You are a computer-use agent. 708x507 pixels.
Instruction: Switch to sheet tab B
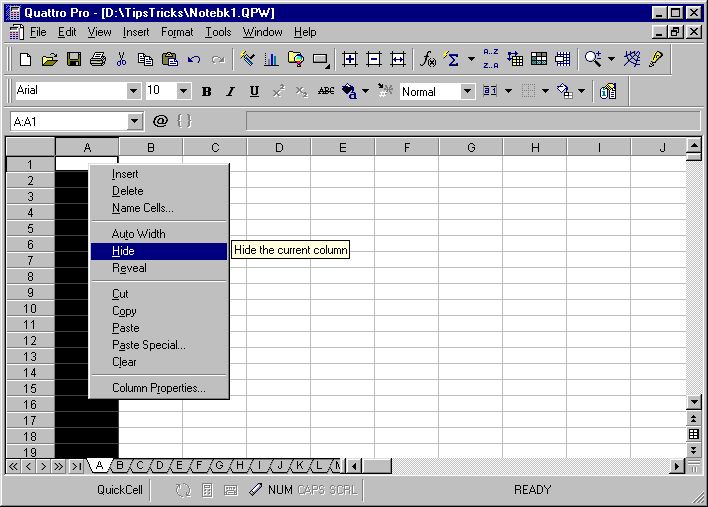coord(120,465)
